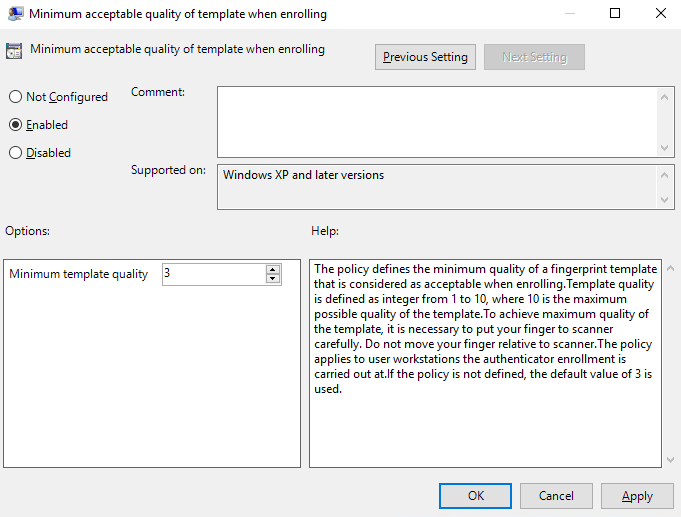The width and height of the screenshot is (681, 517).
Task: Choose the Disabled radio option
Action: tap(15, 153)
